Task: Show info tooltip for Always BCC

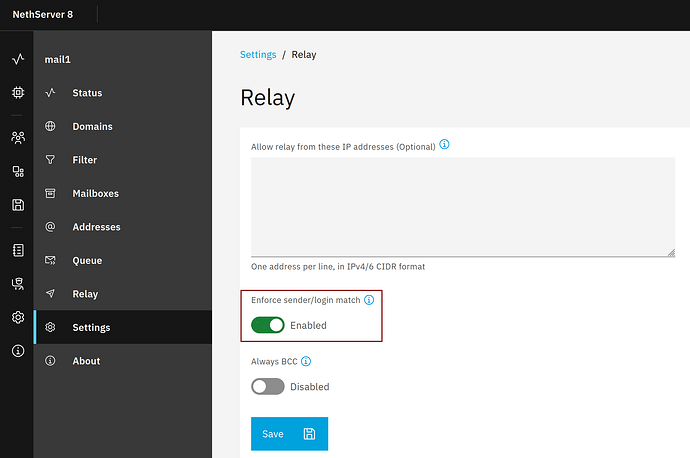Action: pos(306,361)
